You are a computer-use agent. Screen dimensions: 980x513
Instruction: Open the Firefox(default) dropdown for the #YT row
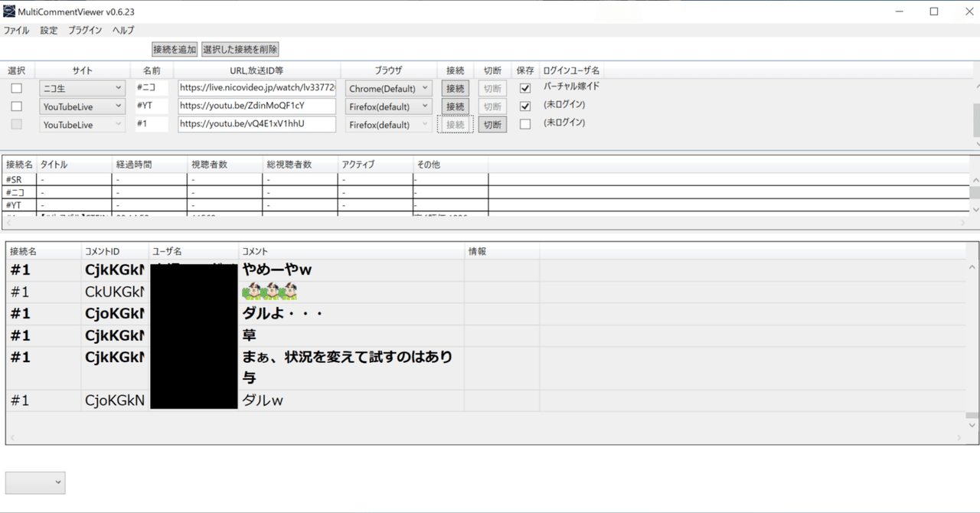tap(388, 106)
